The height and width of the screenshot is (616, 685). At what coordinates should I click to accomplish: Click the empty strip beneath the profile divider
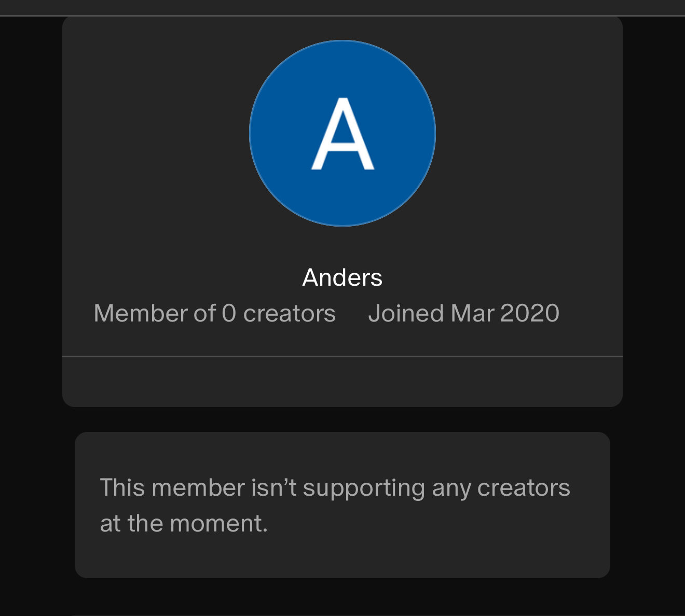342,382
